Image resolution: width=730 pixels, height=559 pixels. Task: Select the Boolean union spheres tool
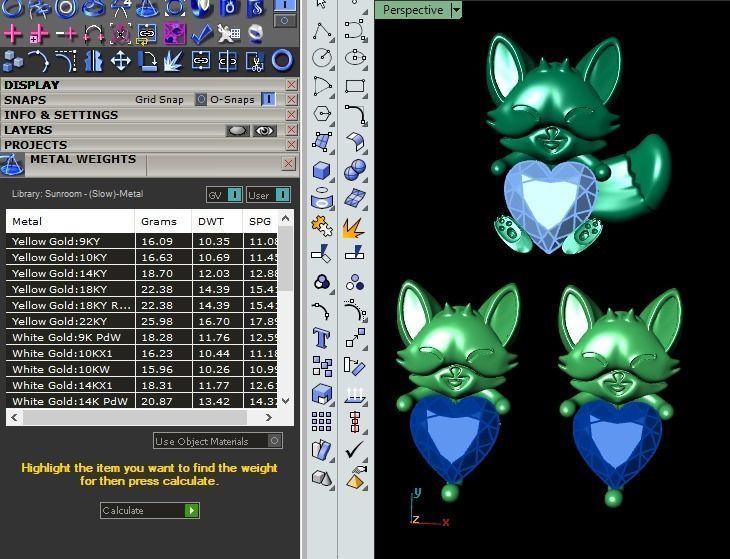point(355,170)
